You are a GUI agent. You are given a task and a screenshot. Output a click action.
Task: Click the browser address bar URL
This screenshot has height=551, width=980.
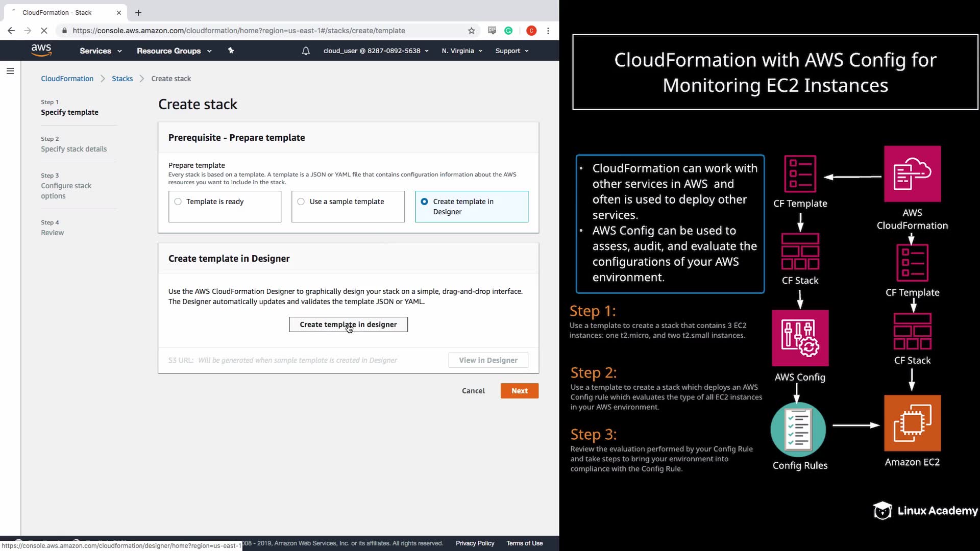click(239, 31)
